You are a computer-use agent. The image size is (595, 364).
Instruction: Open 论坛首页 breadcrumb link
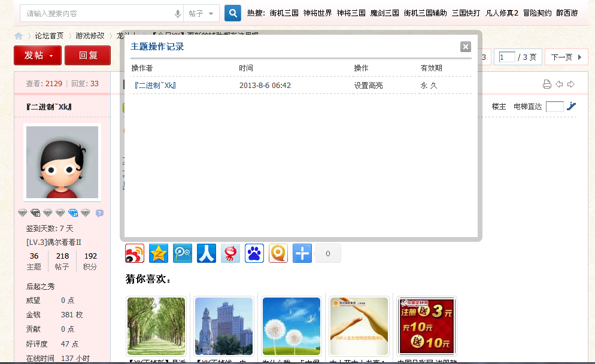(49, 36)
